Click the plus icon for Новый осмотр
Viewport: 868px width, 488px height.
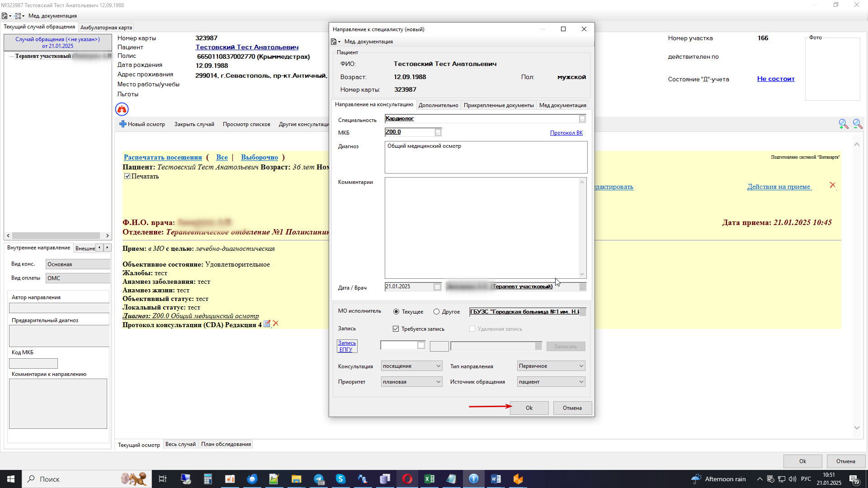point(123,124)
